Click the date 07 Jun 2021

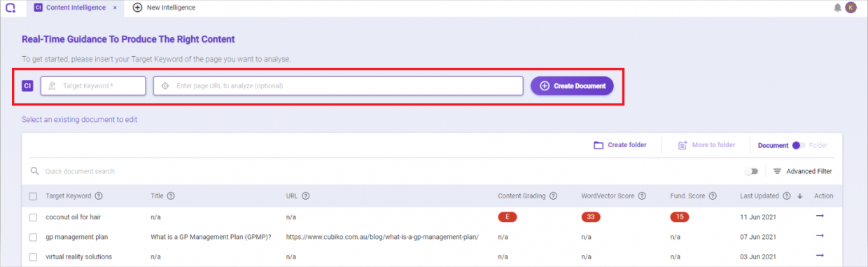coord(758,237)
